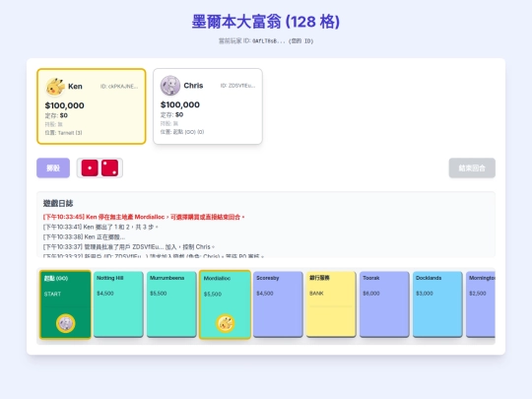This screenshot has height=399, width=532.
Task: Click Ken's $100,000 balance
Action: pyautogui.click(x=64, y=105)
